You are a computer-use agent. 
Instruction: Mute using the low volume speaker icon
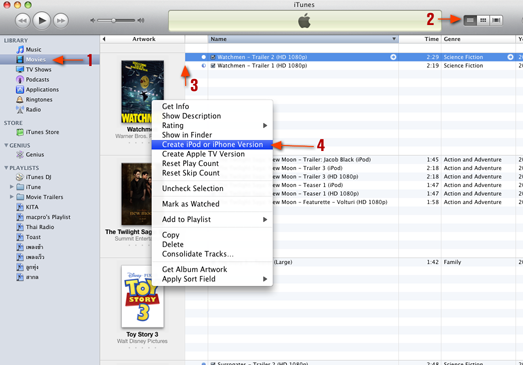click(x=92, y=20)
